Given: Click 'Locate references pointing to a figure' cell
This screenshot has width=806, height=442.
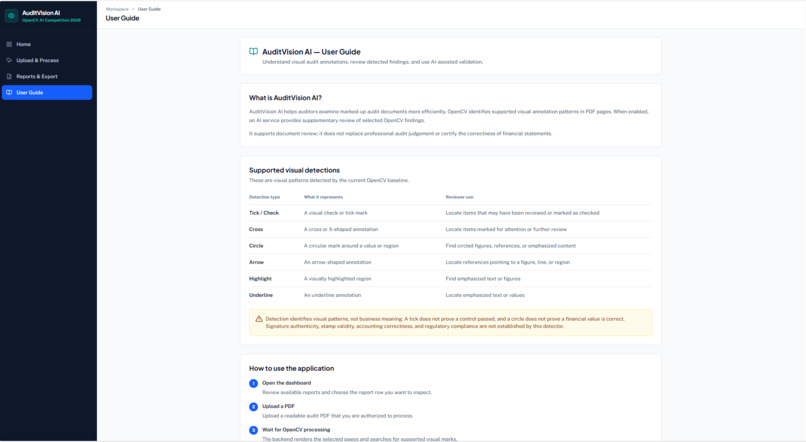Looking at the screenshot, I should [x=507, y=262].
